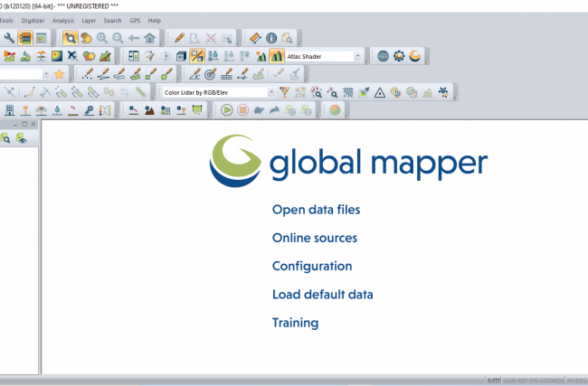Toggle the Overlay Control Center layers icon
Screen dimensions: 588x386
[x=24, y=38]
